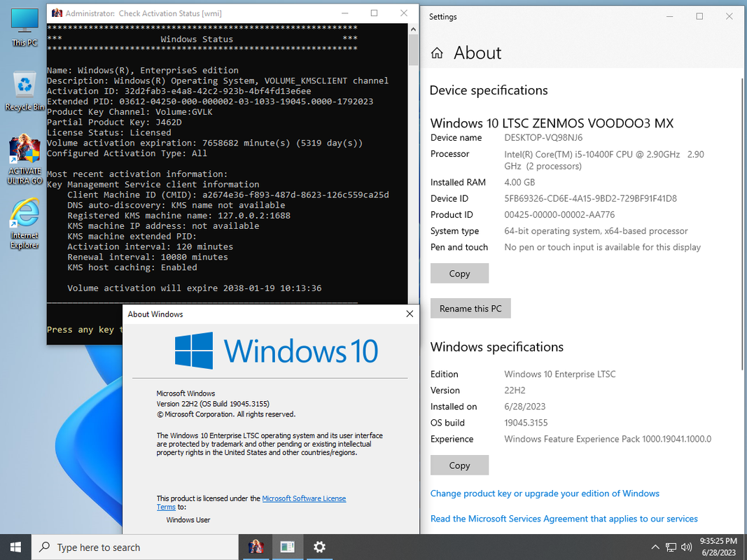Screen dimensions: 747x560
Task: Click the console vertical scrollbar thumb
Action: 413,50
